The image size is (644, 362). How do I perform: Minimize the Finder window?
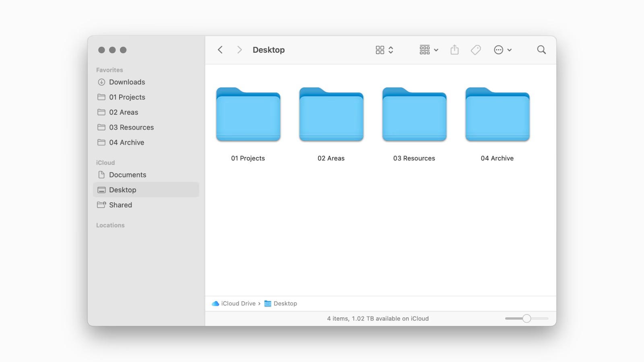[x=112, y=50]
